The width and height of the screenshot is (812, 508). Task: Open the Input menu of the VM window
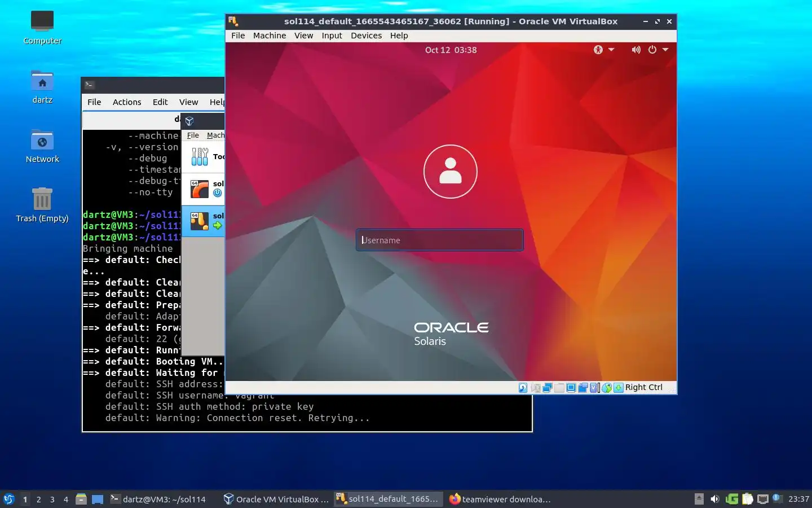(x=332, y=35)
